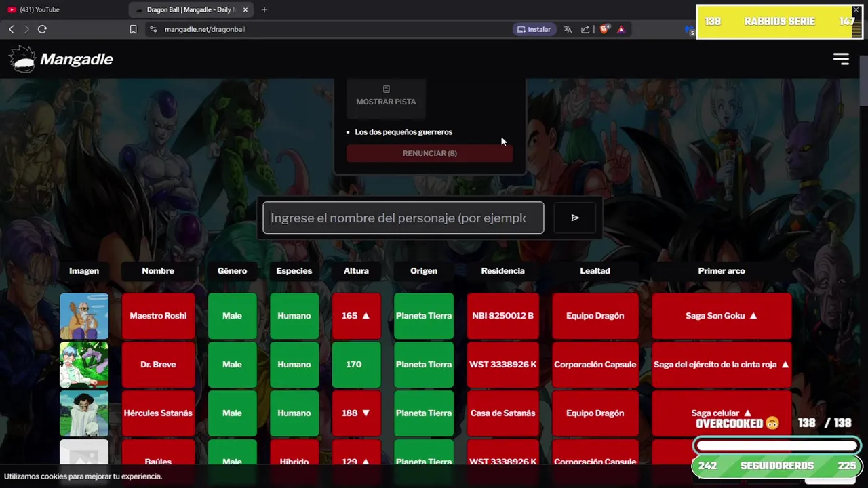Click the Altura column header
This screenshot has width=868, height=488.
click(x=356, y=270)
